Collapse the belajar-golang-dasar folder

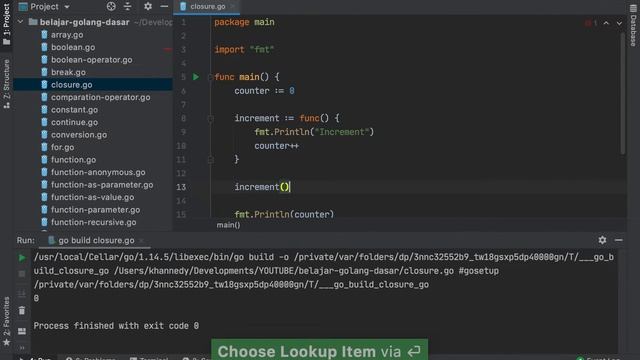tap(20, 22)
